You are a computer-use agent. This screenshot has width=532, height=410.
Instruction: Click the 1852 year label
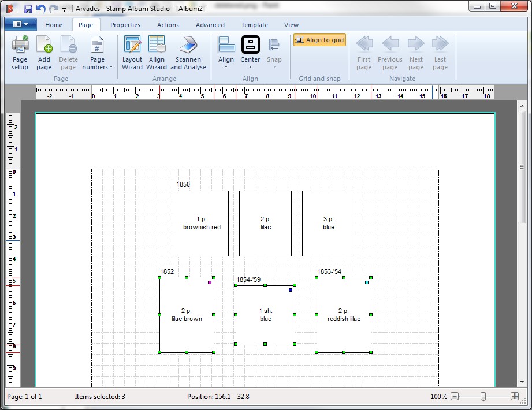tap(167, 271)
